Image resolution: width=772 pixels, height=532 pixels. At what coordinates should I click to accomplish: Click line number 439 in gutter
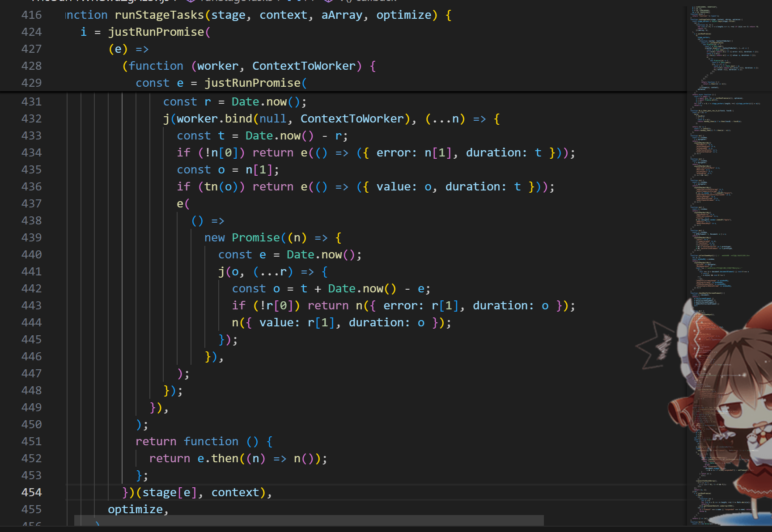click(31, 238)
